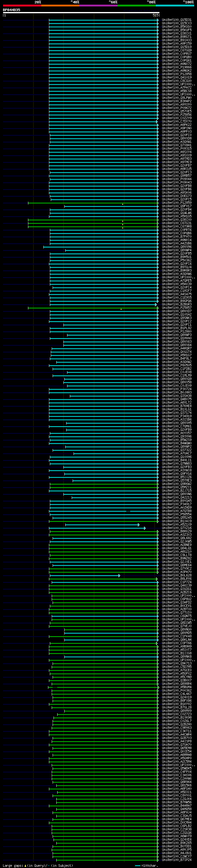Select the UniRef100_A5H1G5 label

click(177, 216)
